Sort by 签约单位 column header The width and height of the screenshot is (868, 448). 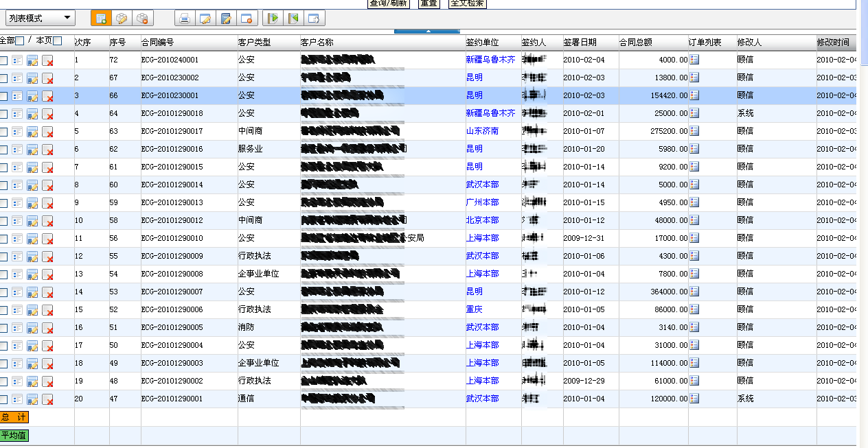click(x=482, y=43)
